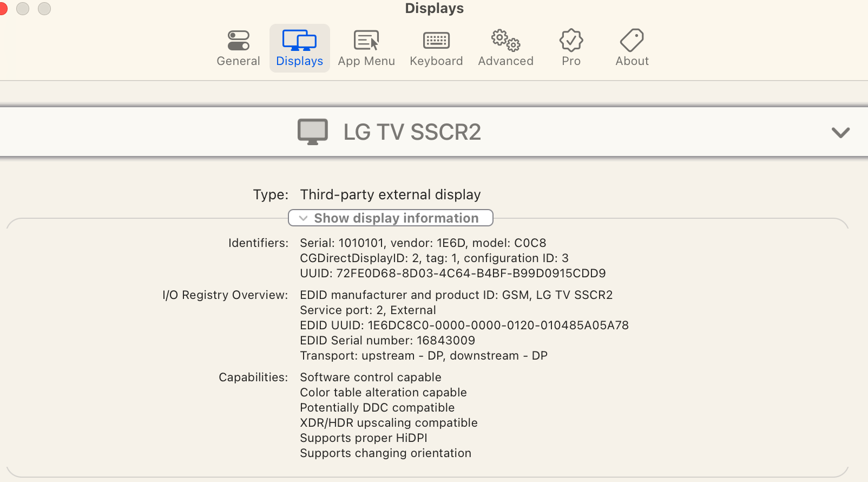Close the Displays settings window
868x482 pixels.
2,9
